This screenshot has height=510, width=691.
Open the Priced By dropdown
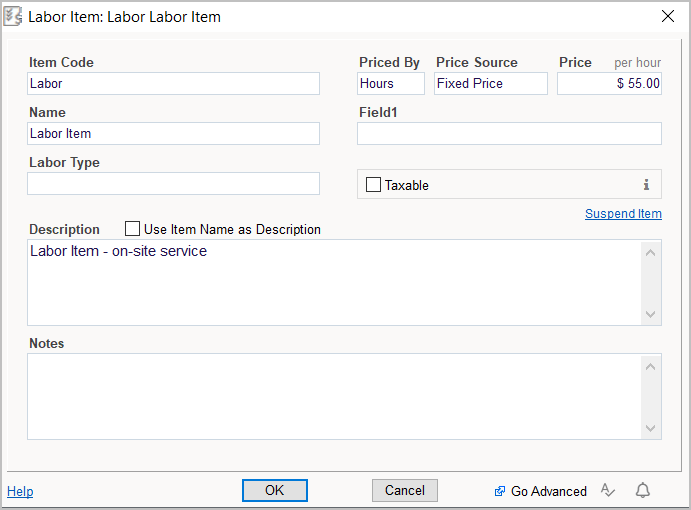(391, 84)
